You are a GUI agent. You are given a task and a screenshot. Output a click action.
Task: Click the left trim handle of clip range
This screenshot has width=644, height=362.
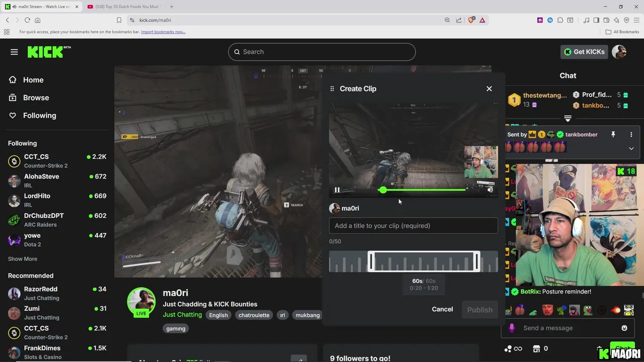[372, 261]
